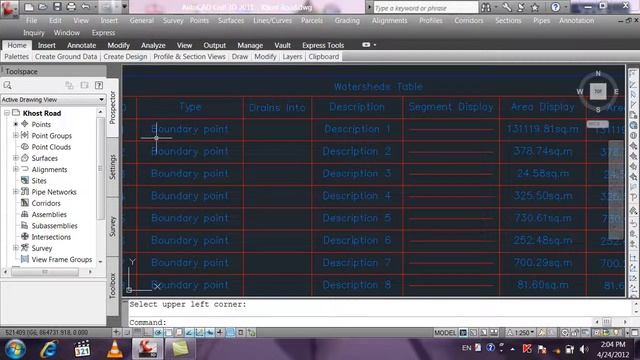Switch to the Express Tools ribbon tab
Viewport: 640px width, 360px height.
click(323, 45)
